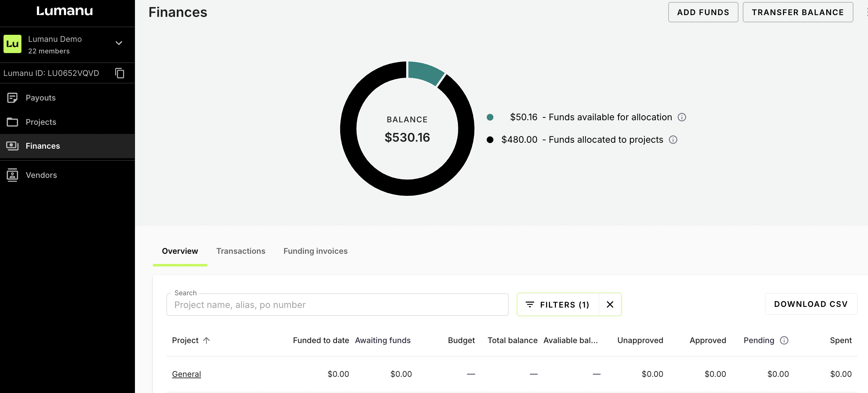This screenshot has height=393, width=868.
Task: Click the Add Funds button
Action: (x=703, y=12)
